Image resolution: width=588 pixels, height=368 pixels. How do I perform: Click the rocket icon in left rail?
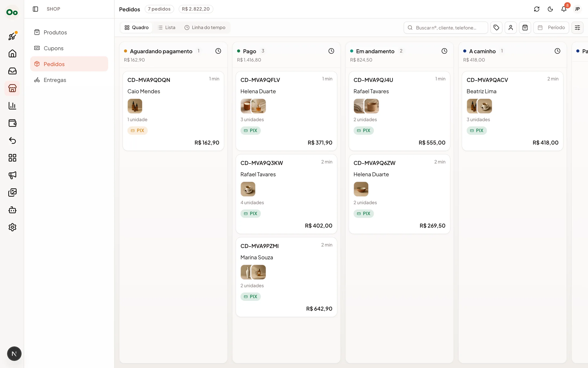12,36
